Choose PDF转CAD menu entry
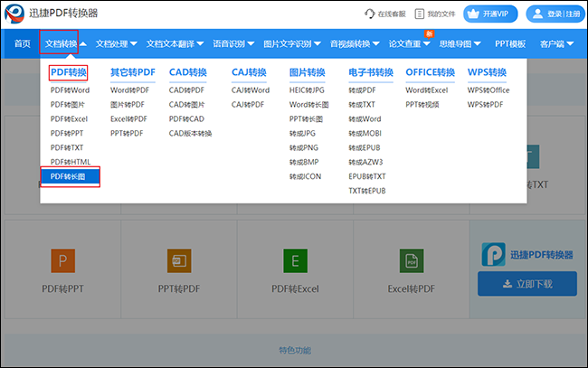This screenshot has width=588, height=368. pyautogui.click(x=186, y=118)
